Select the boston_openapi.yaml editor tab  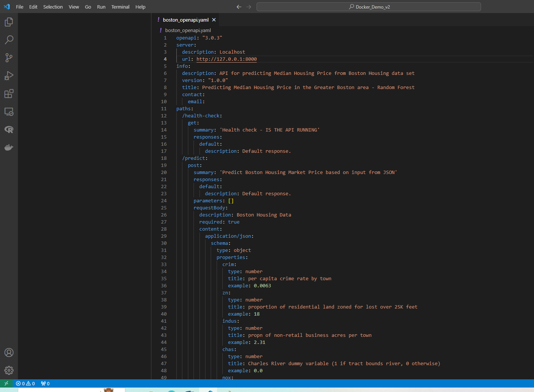(185, 20)
